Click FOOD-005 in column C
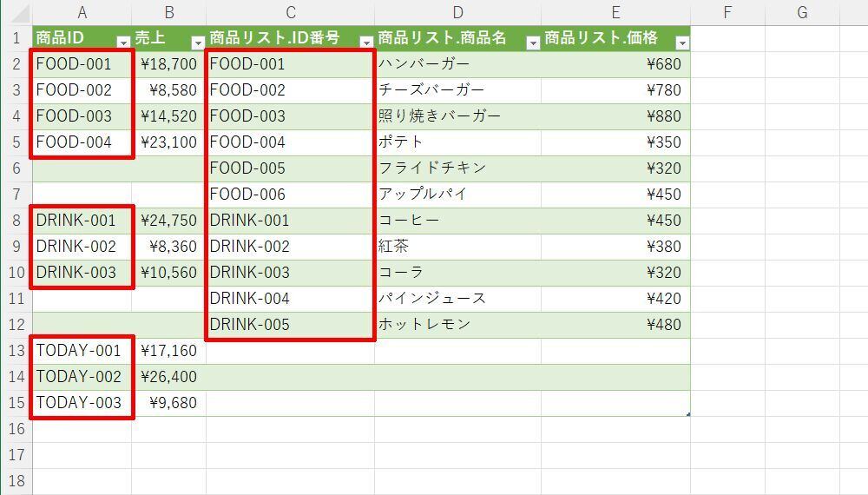868x495 pixels. [x=290, y=168]
